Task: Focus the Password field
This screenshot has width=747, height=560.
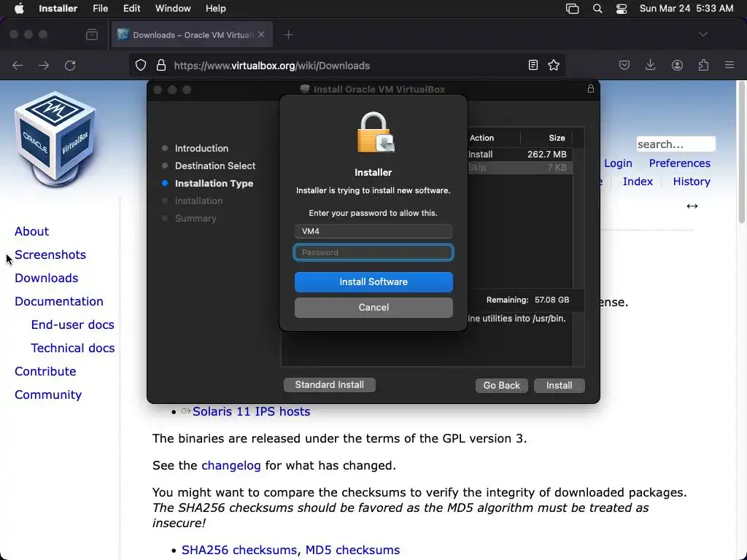Action: pyautogui.click(x=373, y=252)
